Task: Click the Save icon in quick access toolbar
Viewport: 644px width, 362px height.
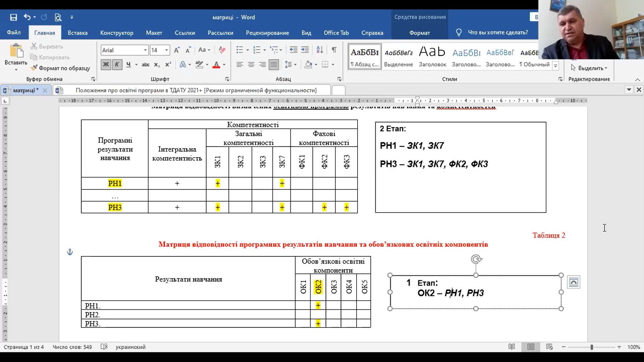Action: coord(13,17)
